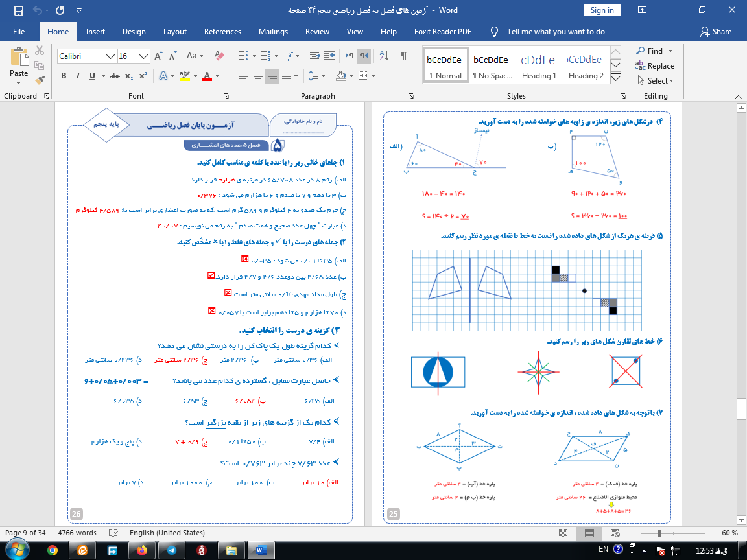The width and height of the screenshot is (747, 560).
Task: Open Telegram from the taskbar
Action: [171, 552]
